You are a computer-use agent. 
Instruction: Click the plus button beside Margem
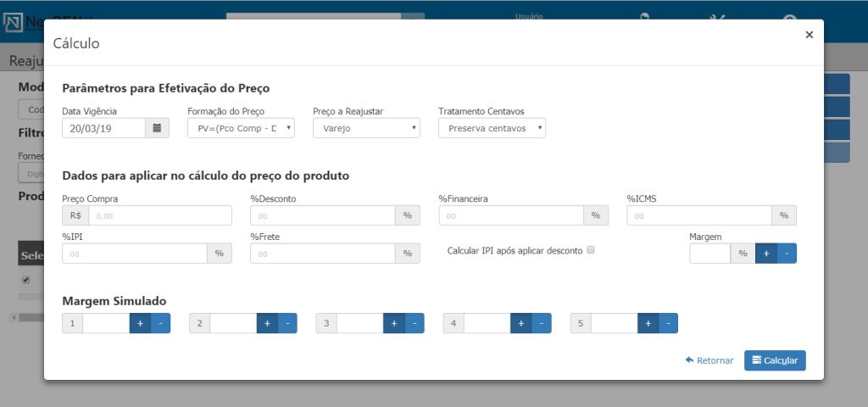765,254
